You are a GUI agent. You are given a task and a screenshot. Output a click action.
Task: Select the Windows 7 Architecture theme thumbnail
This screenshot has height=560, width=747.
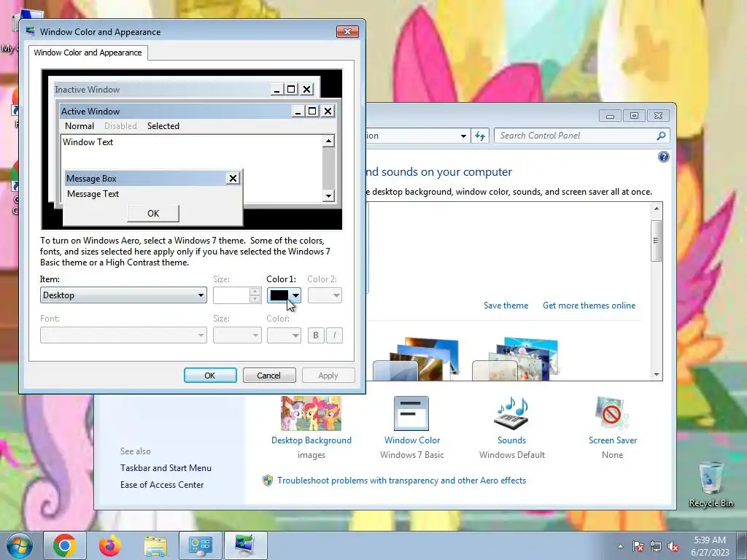tap(416, 359)
